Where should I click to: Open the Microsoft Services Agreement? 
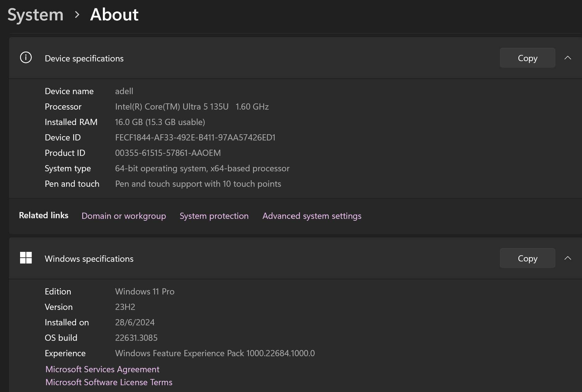click(x=102, y=369)
